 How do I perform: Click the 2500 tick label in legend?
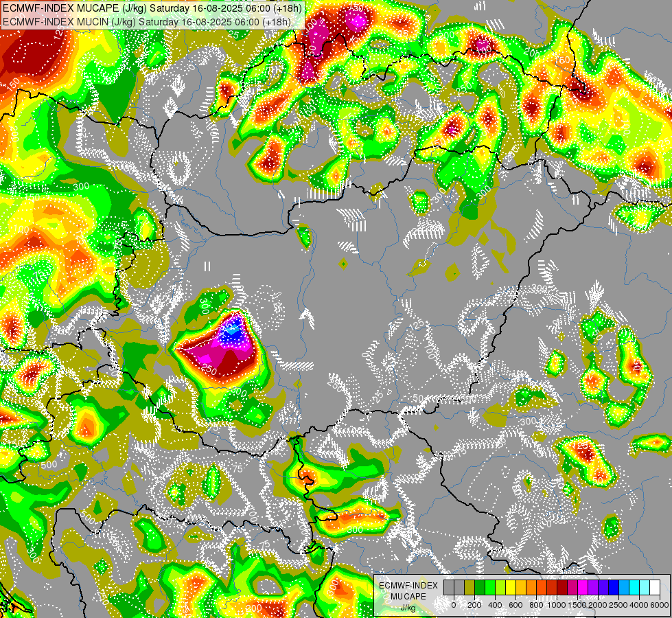pos(619,605)
